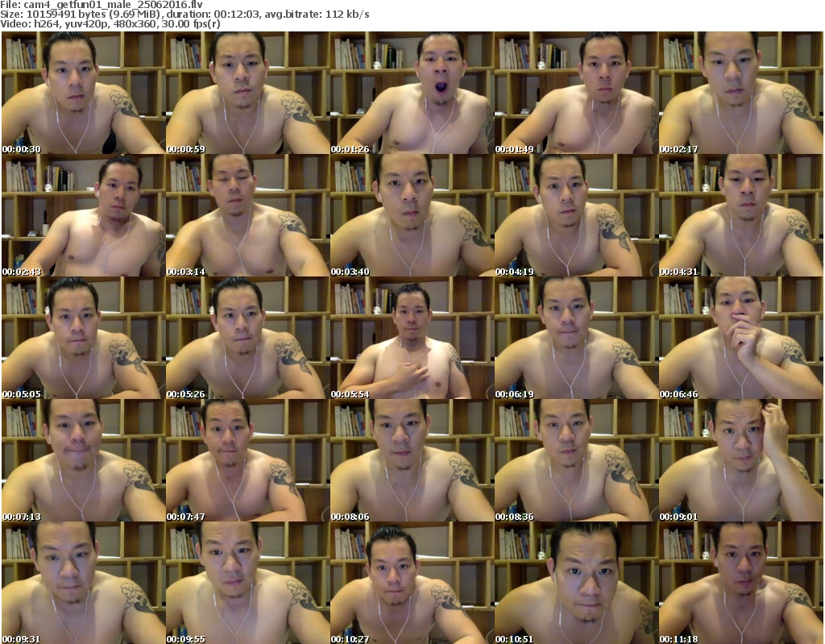
Task: Open the thumbnail timestamped 00:01:49
Action: pos(576,93)
